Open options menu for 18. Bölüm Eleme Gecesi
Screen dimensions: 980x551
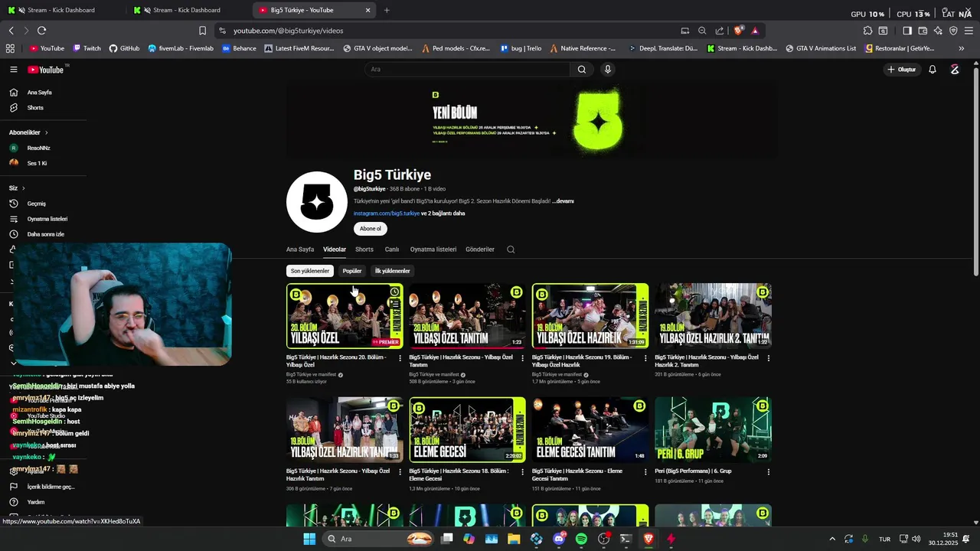tap(523, 471)
